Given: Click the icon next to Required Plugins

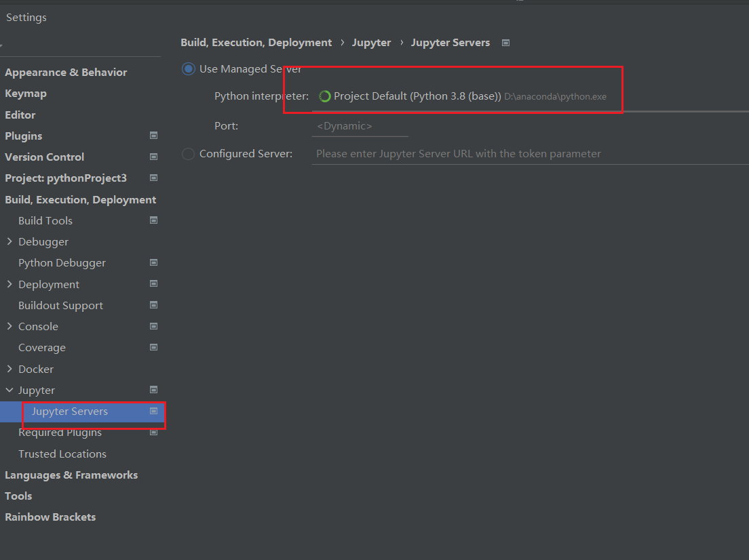Looking at the screenshot, I should point(153,432).
